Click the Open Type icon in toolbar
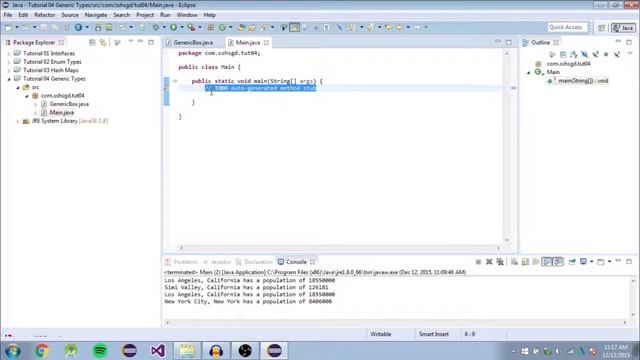The height and width of the screenshot is (360, 640). 241,27
